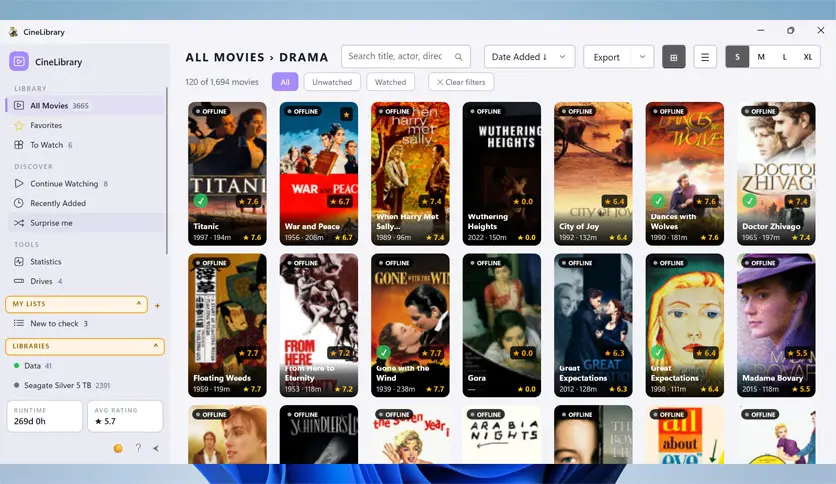Click Schindler's List poster
The width and height of the screenshot is (836, 484).
(319, 434)
